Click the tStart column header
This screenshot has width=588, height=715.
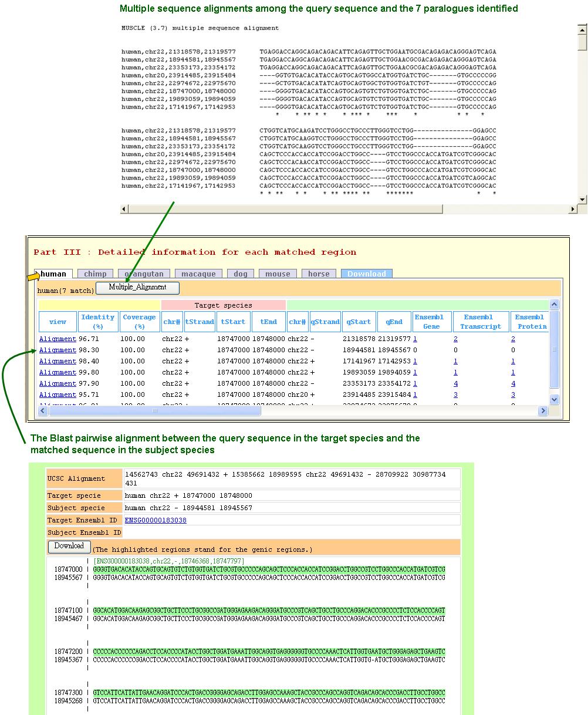click(x=234, y=322)
